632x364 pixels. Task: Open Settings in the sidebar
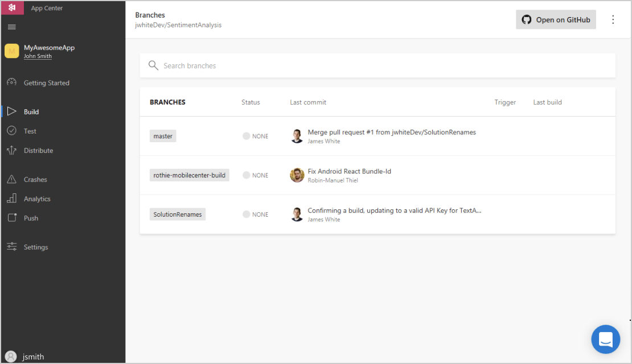tap(35, 247)
